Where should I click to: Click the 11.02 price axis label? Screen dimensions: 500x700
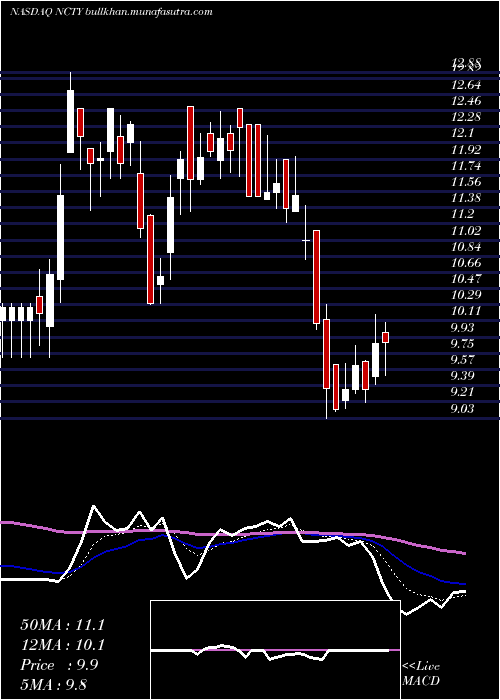tap(466, 230)
